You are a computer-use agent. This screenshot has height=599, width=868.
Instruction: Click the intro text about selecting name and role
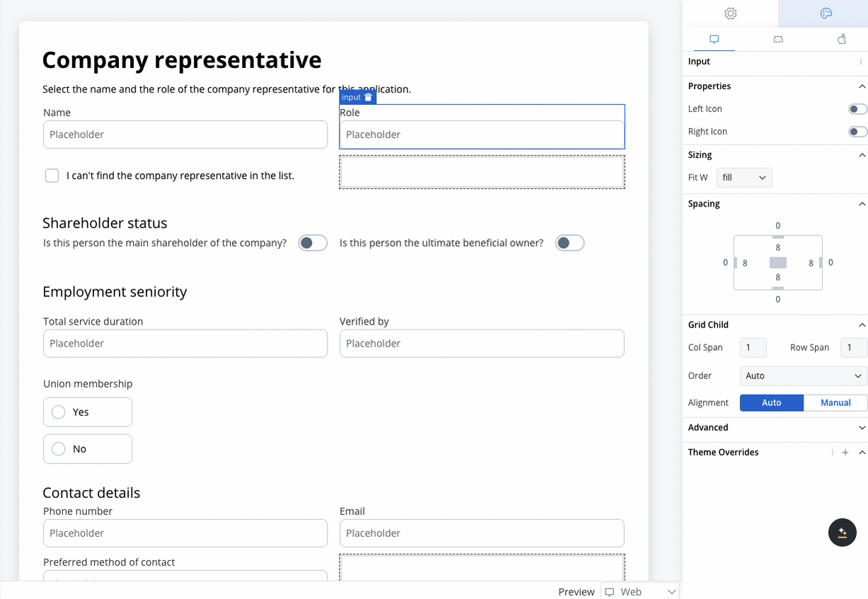pos(226,89)
